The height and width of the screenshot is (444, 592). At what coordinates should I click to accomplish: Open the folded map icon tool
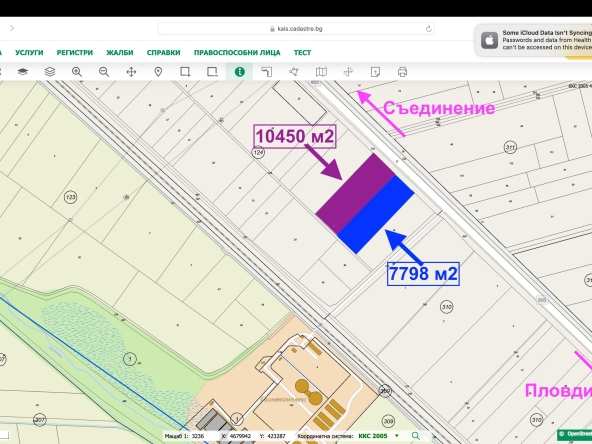321,72
